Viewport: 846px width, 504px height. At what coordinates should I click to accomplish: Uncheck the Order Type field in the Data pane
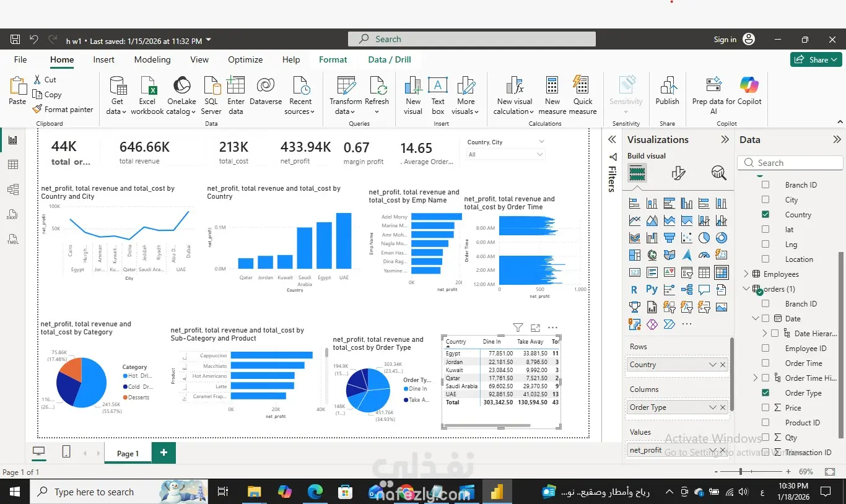pyautogui.click(x=765, y=393)
